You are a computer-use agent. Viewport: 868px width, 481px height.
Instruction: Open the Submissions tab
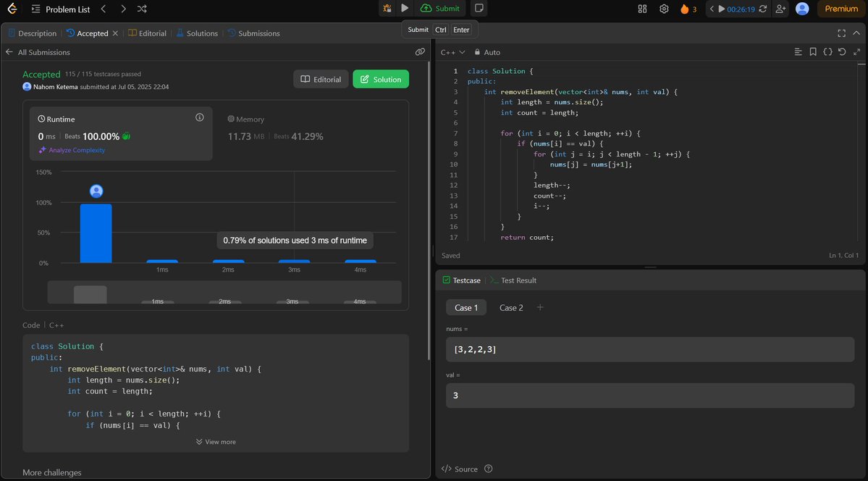254,33
